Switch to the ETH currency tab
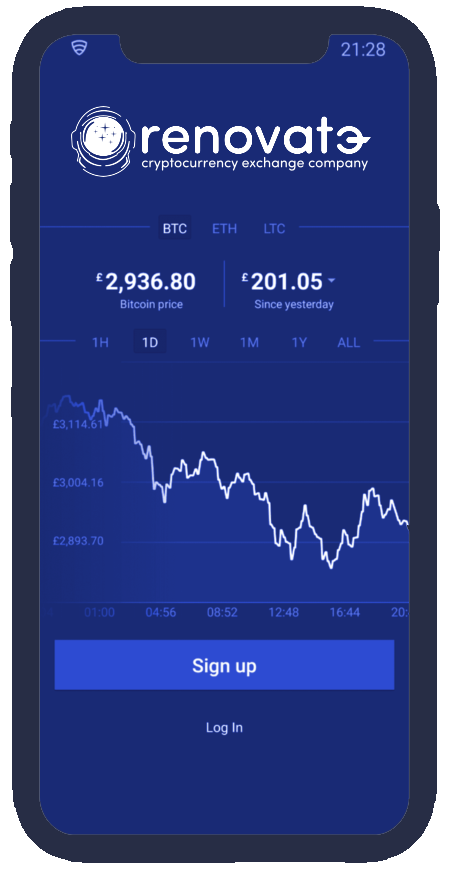 (224, 229)
